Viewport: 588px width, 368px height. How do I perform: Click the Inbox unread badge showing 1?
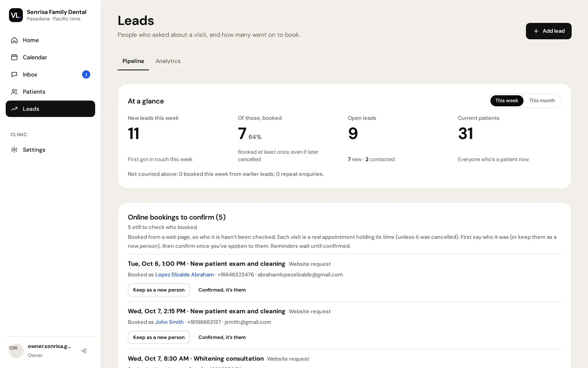pyautogui.click(x=86, y=75)
